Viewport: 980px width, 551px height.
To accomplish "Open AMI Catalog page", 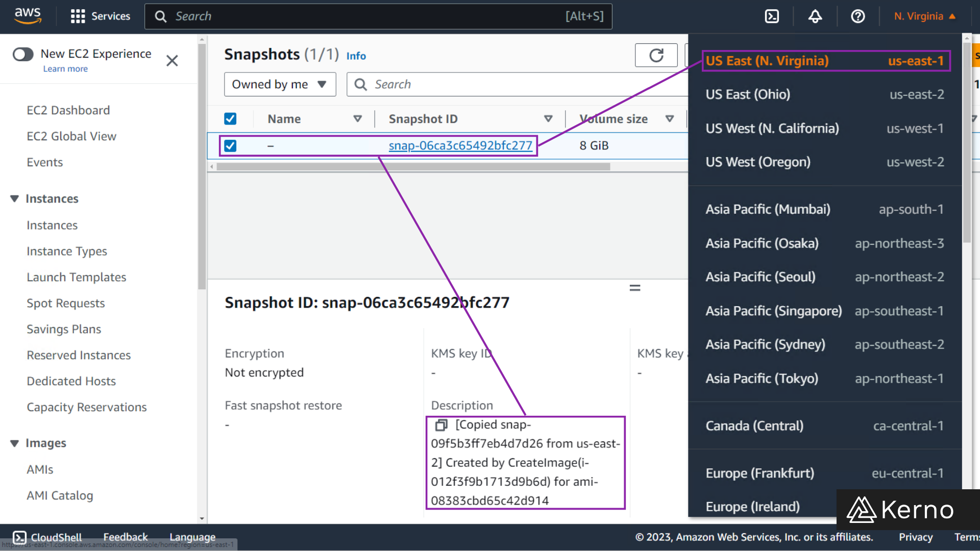I will (x=60, y=495).
